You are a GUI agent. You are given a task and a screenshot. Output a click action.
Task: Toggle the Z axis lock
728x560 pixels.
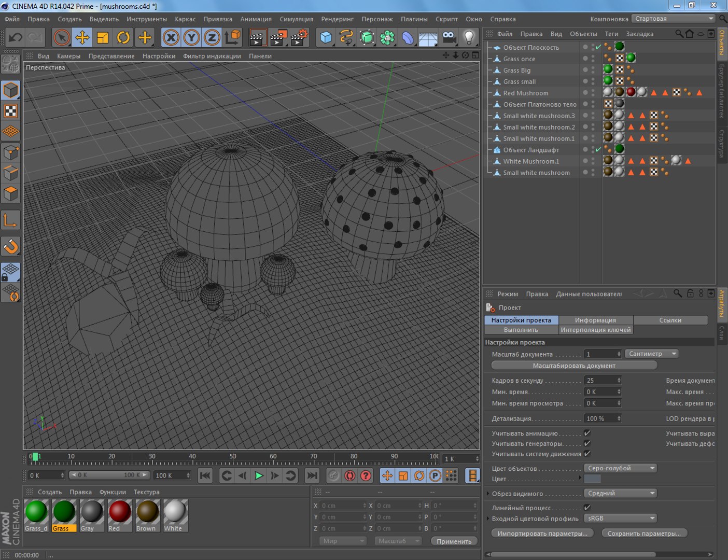pyautogui.click(x=212, y=37)
